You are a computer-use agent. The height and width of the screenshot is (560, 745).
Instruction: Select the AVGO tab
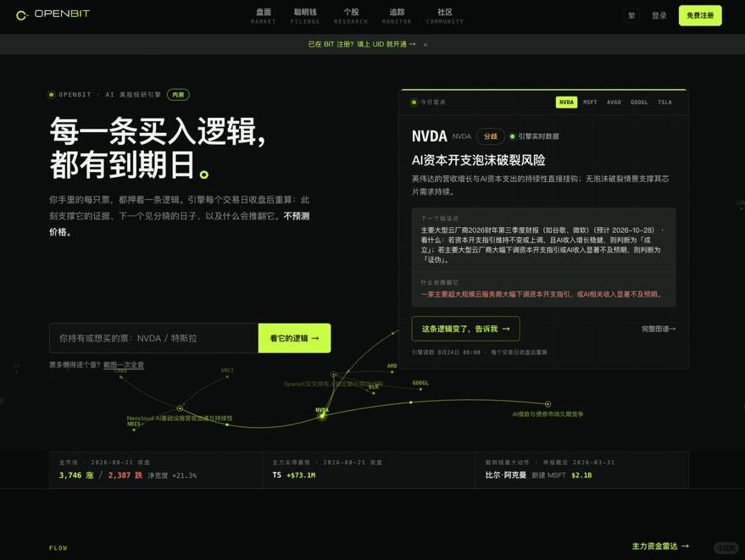click(x=614, y=103)
